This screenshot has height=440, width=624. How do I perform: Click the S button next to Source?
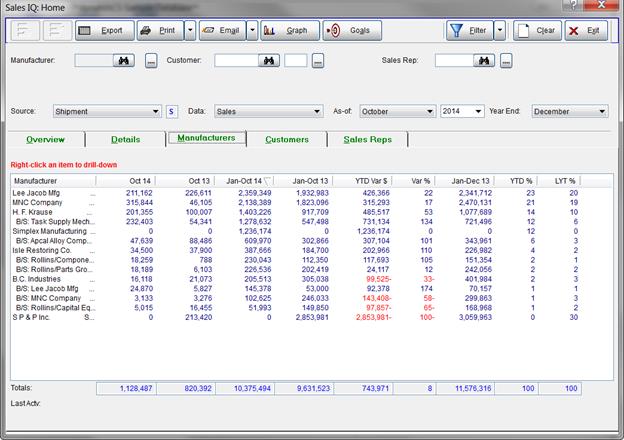(x=172, y=111)
